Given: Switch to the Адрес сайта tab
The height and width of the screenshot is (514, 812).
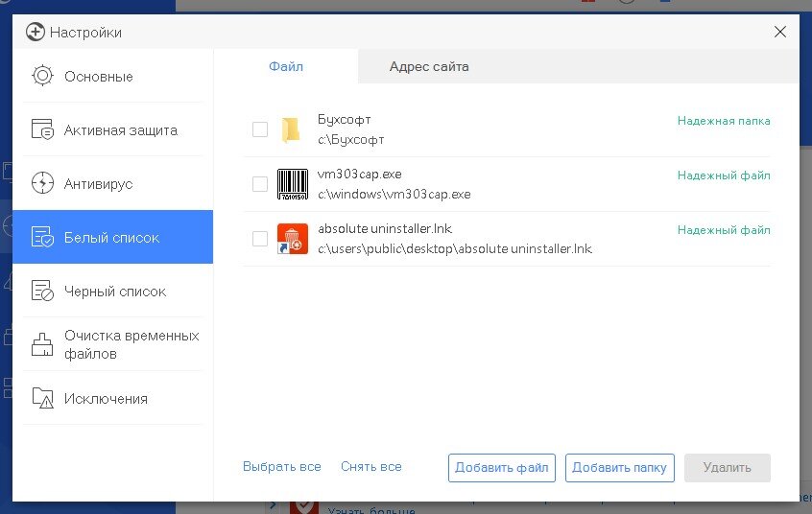Looking at the screenshot, I should pyautogui.click(x=429, y=66).
